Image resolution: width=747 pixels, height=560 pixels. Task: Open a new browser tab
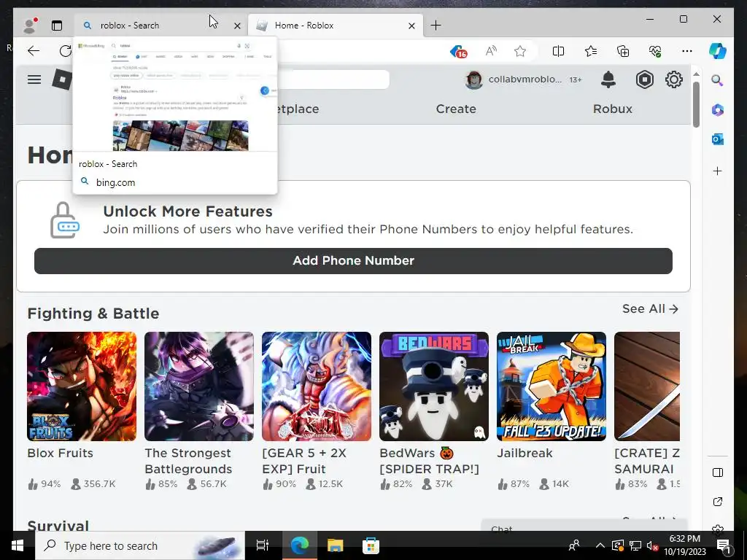pyautogui.click(x=436, y=26)
